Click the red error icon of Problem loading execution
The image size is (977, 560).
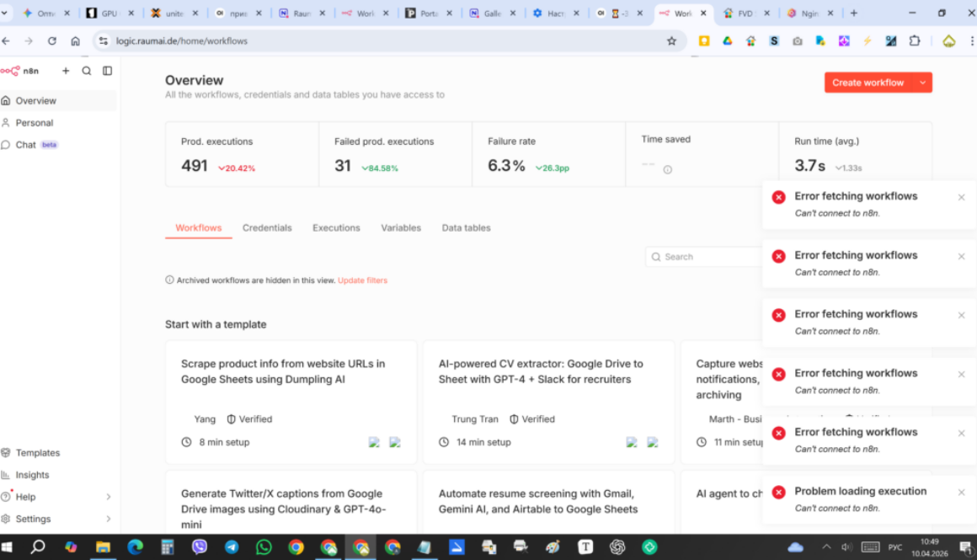[778, 492]
